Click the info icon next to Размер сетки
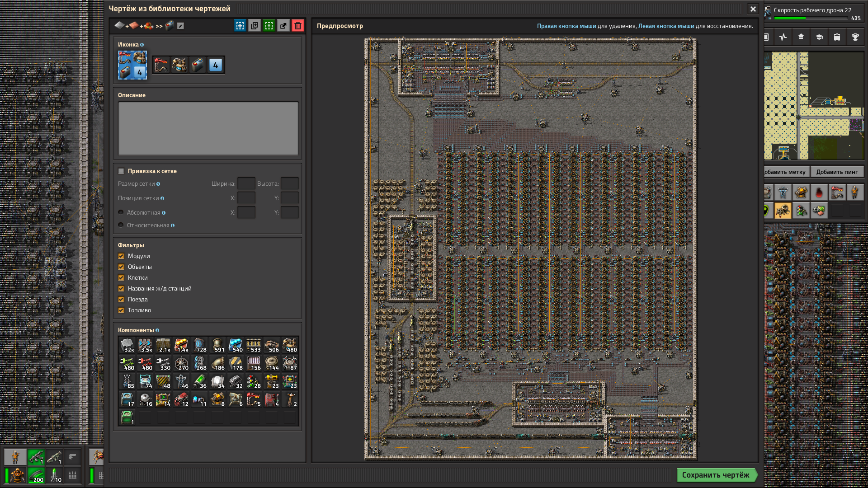The height and width of the screenshot is (488, 868). tap(158, 184)
